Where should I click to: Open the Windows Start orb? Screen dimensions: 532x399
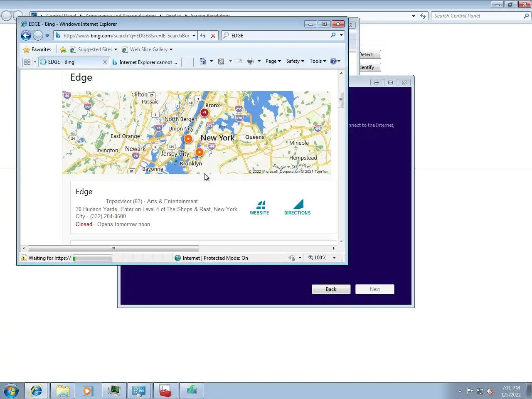point(11,391)
